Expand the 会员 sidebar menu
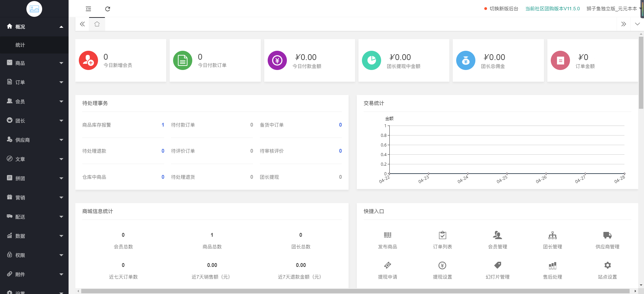This screenshot has height=294, width=644. click(34, 102)
